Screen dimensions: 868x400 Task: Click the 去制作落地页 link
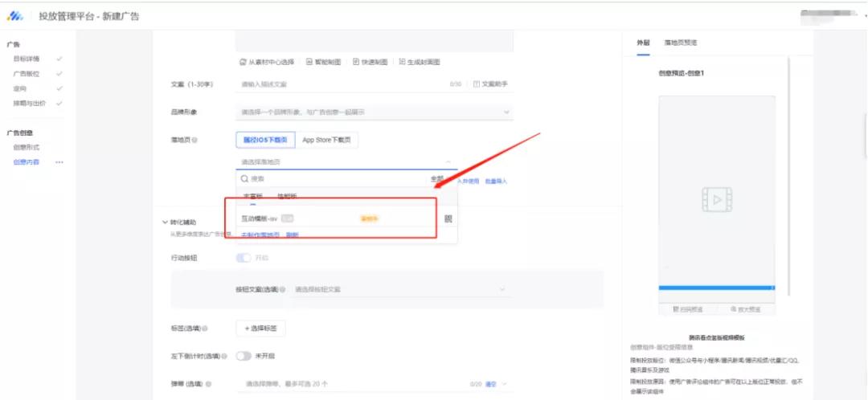point(260,235)
